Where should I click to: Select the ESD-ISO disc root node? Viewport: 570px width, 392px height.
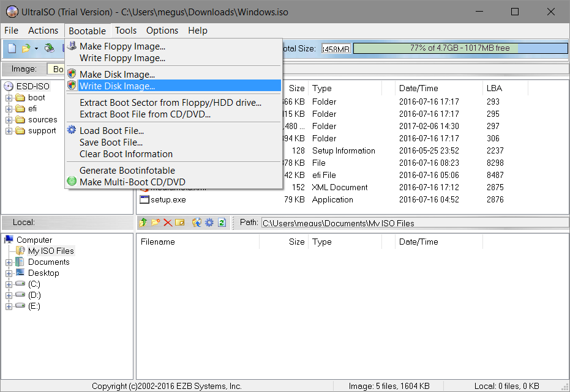point(32,86)
